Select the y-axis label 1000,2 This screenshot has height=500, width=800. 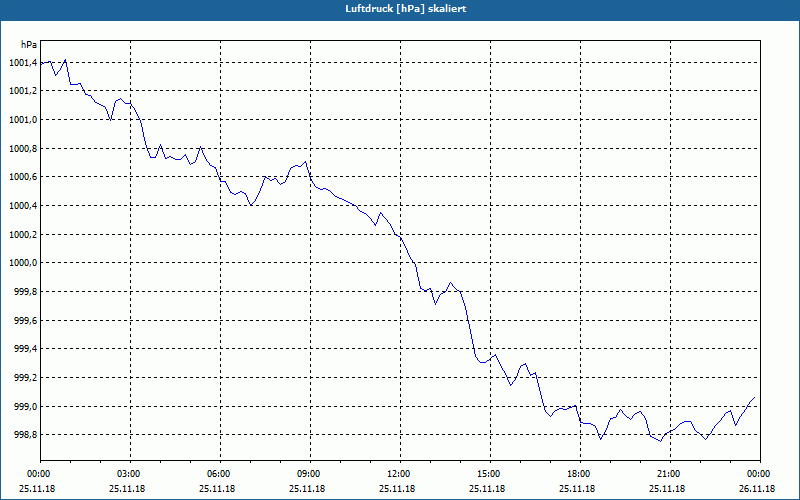tap(23, 235)
